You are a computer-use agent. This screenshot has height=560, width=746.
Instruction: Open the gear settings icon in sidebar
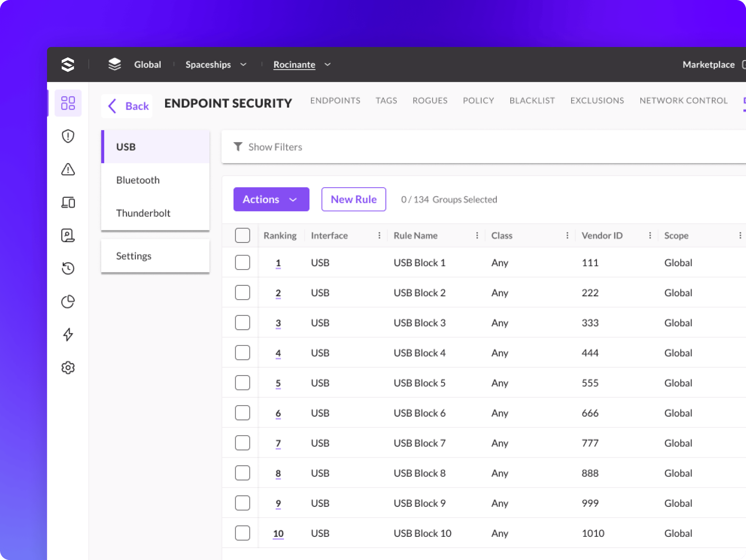pos(68,367)
